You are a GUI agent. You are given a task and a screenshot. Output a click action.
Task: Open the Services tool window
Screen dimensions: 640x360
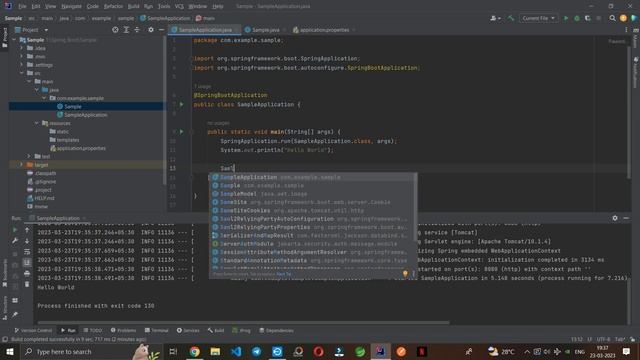click(x=188, y=330)
